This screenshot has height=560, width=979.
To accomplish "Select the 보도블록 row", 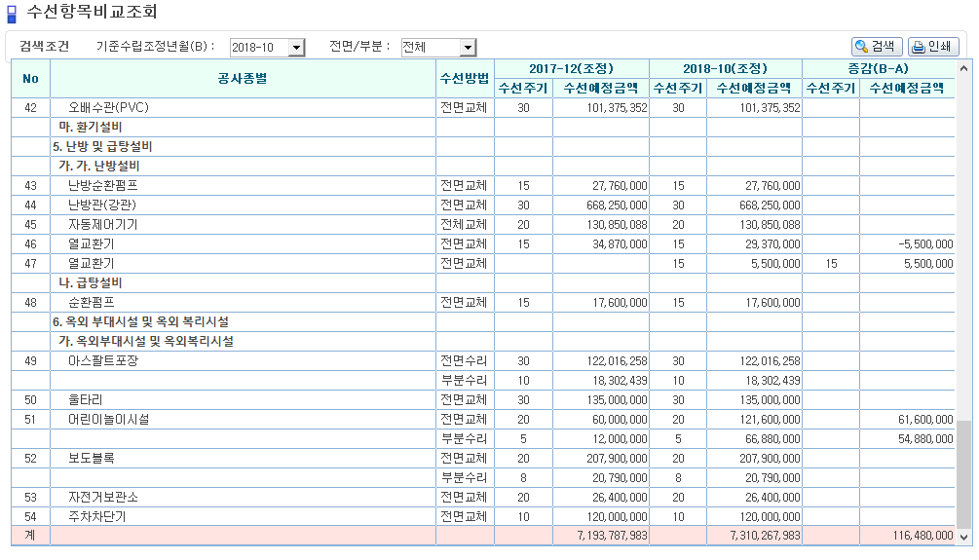I will (483, 459).
